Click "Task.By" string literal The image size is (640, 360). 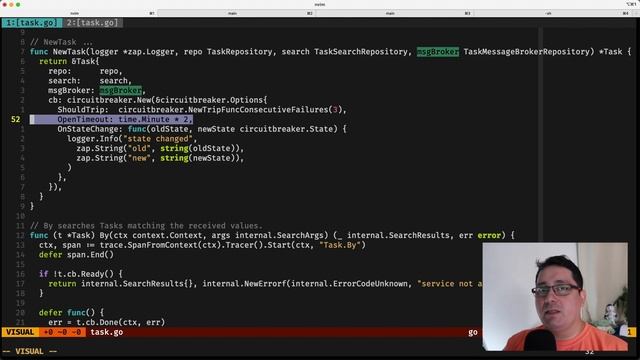[x=340, y=245]
